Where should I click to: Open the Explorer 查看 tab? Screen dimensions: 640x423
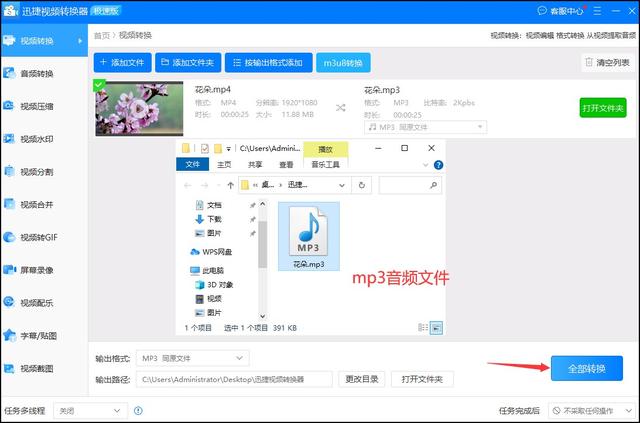(x=286, y=165)
